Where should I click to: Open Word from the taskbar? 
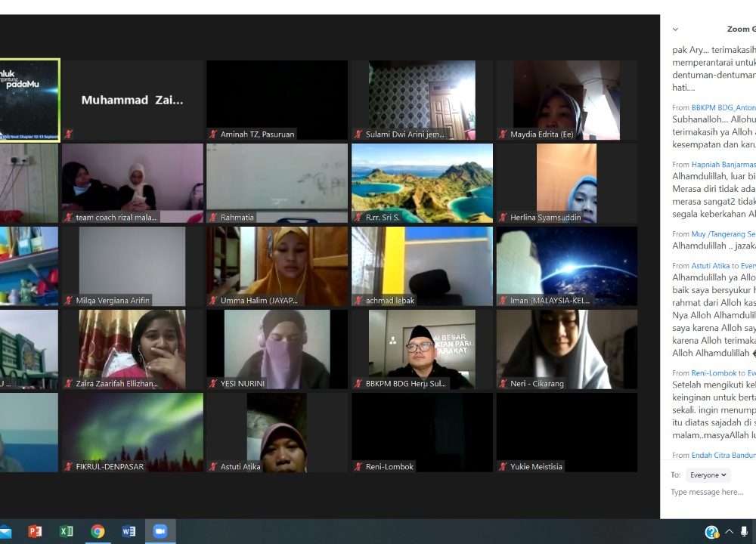(x=129, y=531)
